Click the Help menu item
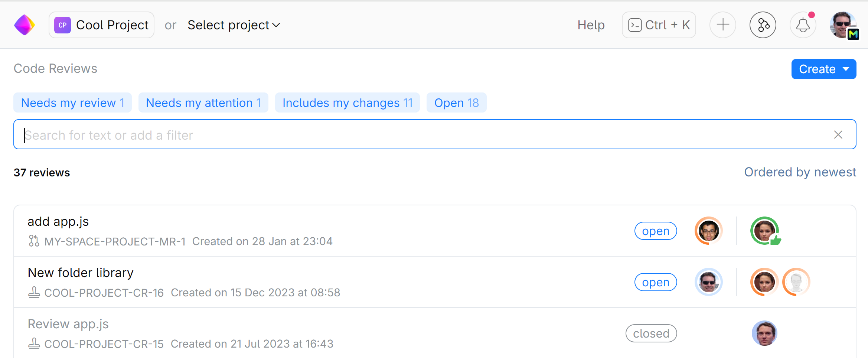868x358 pixels. [x=591, y=25]
